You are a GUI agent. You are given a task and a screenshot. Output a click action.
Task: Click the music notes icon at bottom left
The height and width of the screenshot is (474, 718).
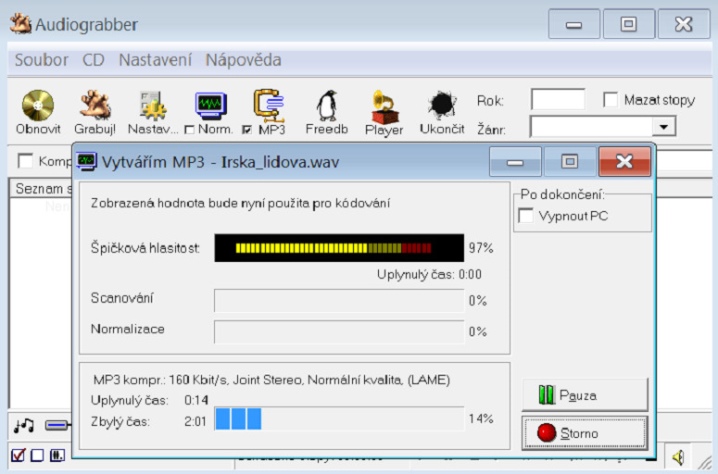tap(24, 425)
